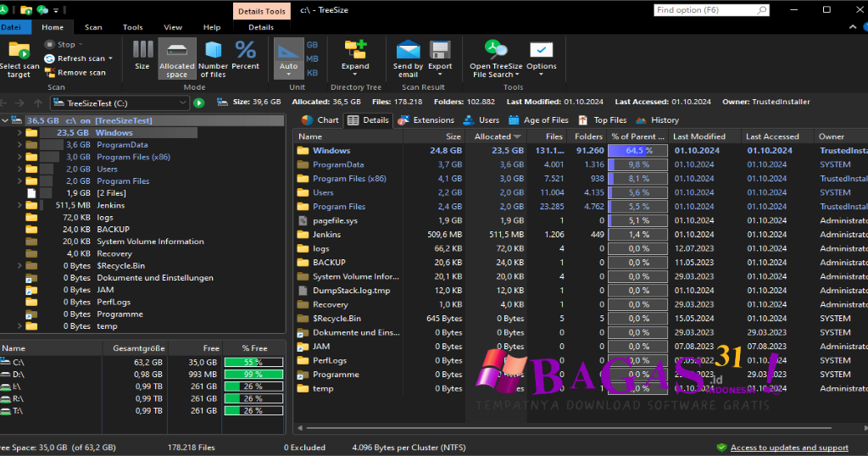
Task: Open TreeSize File Search tool
Action: (496, 58)
